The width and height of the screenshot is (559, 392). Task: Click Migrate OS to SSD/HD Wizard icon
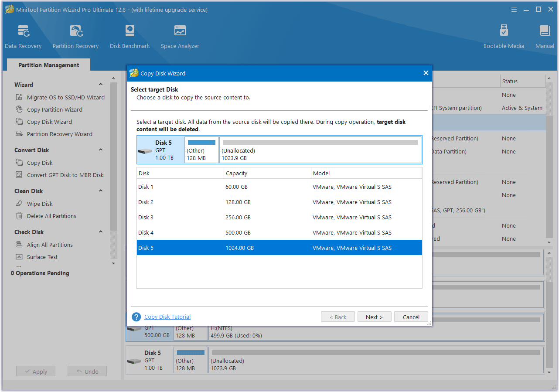pyautogui.click(x=19, y=97)
